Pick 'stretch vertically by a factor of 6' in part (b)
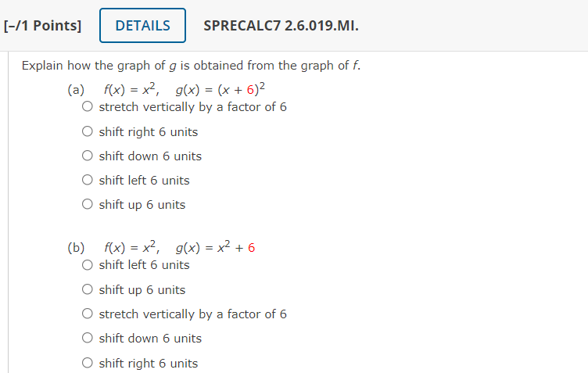 (x=88, y=314)
